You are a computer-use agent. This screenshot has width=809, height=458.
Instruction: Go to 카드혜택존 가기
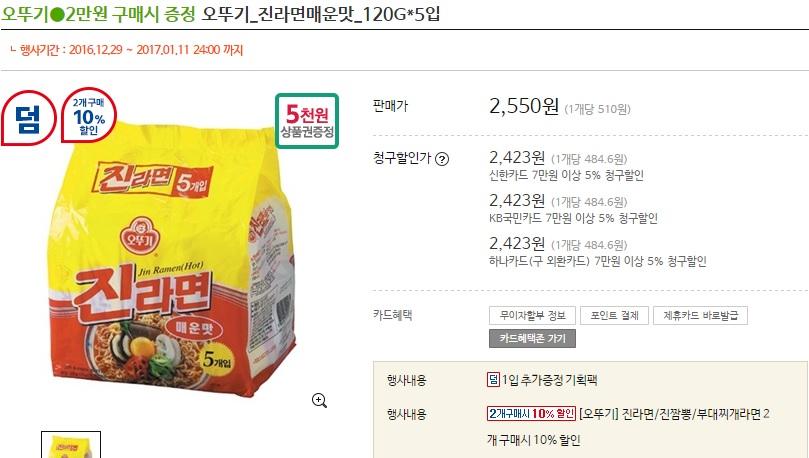click(532, 338)
